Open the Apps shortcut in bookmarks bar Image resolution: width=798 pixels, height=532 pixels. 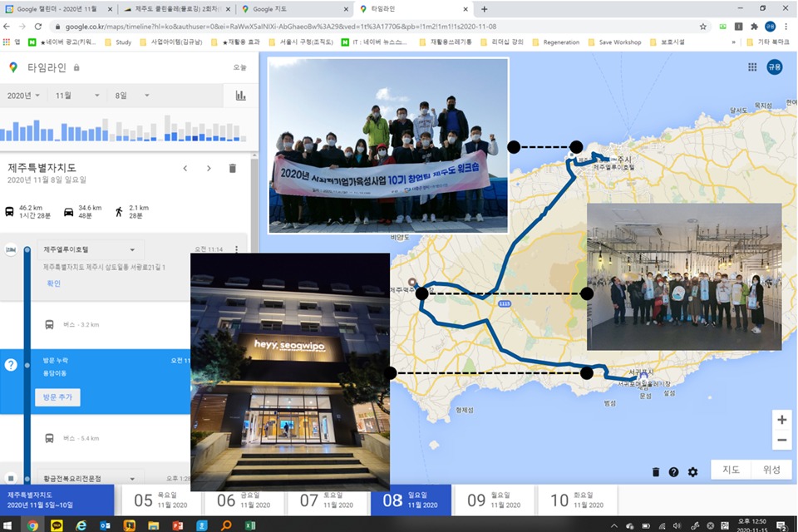(x=12, y=42)
